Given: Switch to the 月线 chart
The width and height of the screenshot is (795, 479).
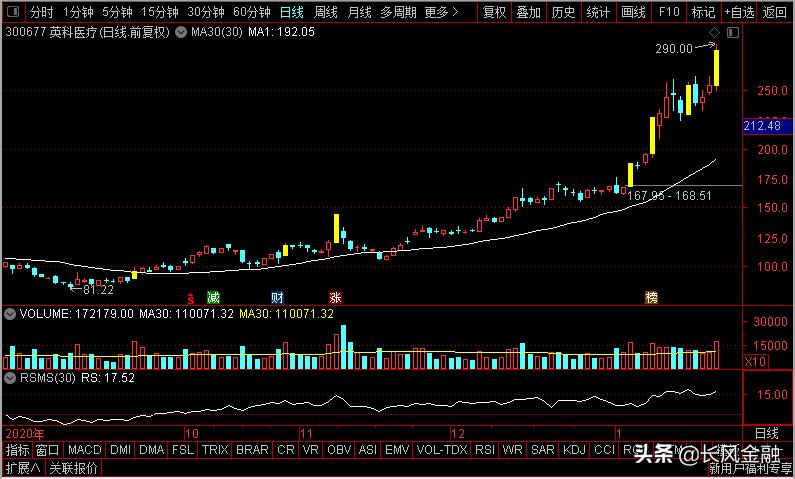Looking at the screenshot, I should pos(359,12).
